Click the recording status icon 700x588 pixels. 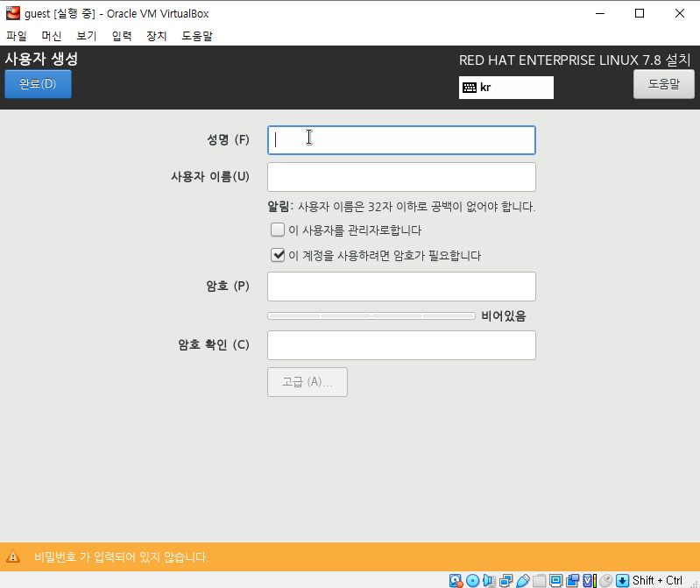572,580
